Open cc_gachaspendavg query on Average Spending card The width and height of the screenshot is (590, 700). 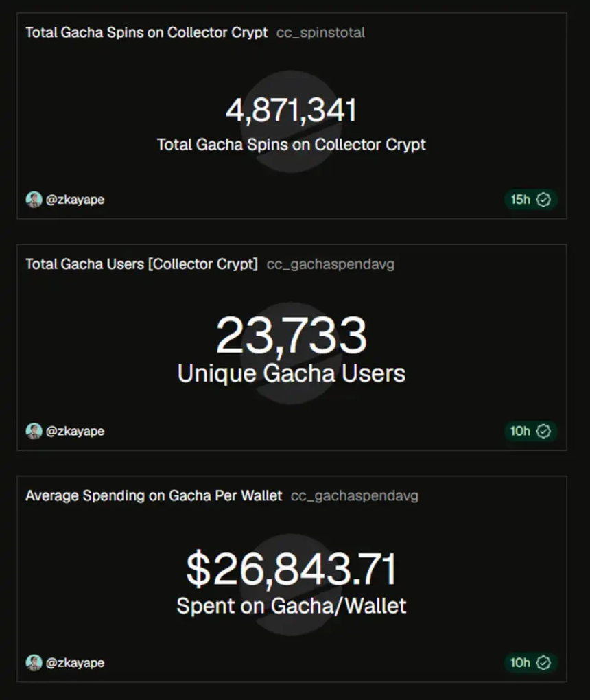(355, 496)
